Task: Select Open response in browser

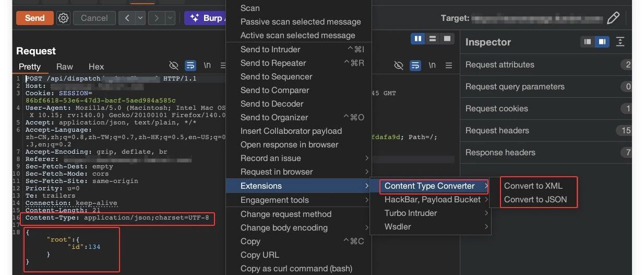Action: pyautogui.click(x=298, y=144)
